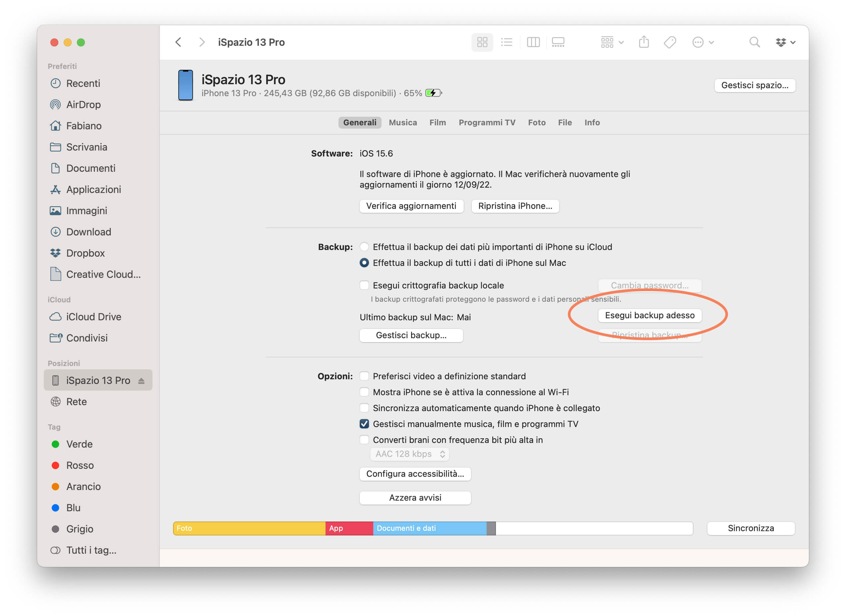Click the Foto segment in storage bar

point(249,528)
